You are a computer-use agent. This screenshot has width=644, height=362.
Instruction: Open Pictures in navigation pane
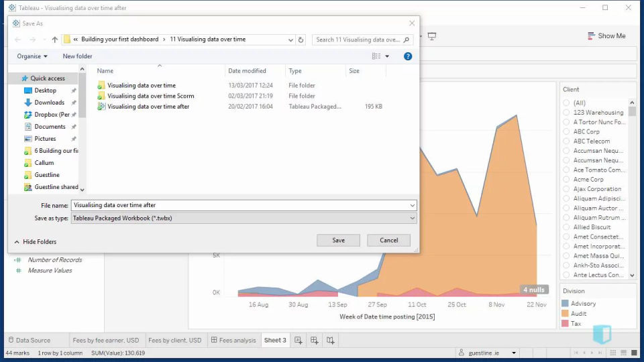[x=45, y=139]
